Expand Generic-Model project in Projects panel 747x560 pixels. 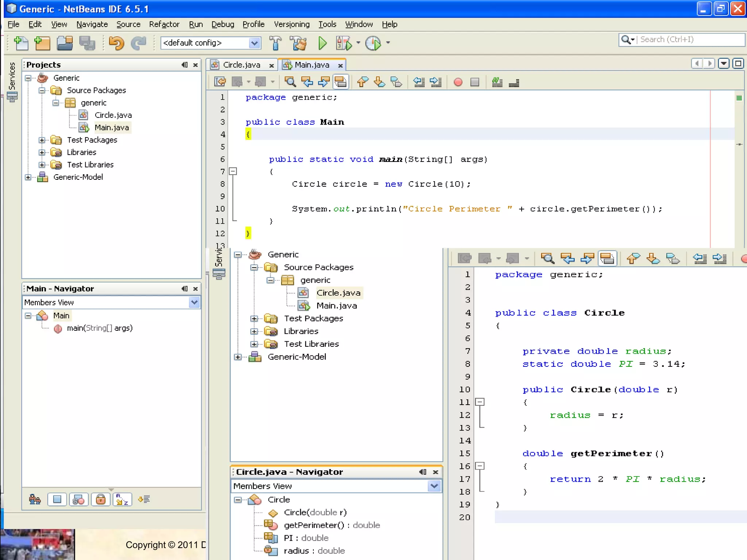28,177
